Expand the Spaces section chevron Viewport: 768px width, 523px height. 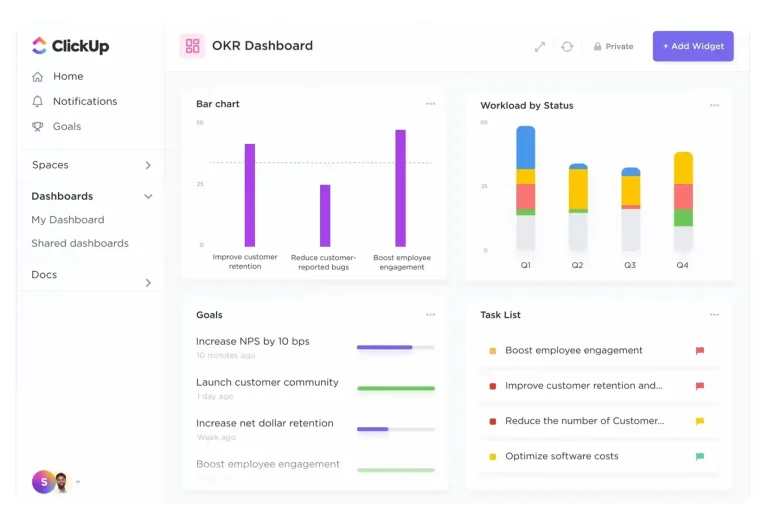click(148, 165)
